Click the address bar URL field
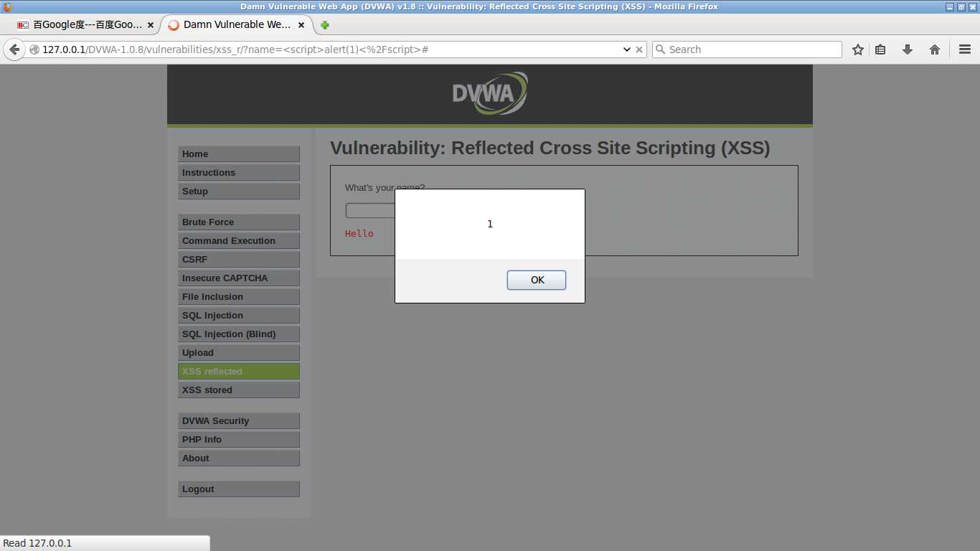 pos(330,50)
